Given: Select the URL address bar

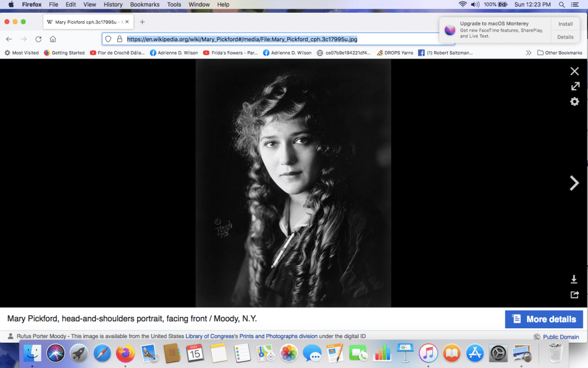Looking at the screenshot, I should point(276,39).
